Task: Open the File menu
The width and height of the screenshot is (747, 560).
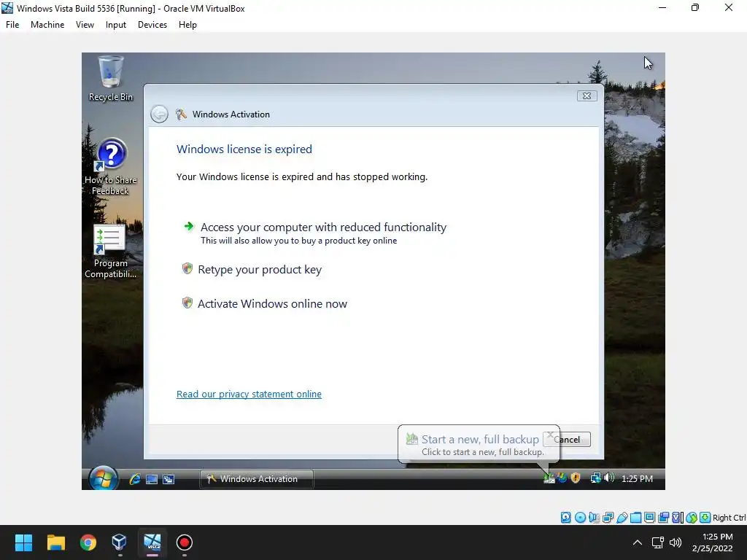Action: (12, 25)
